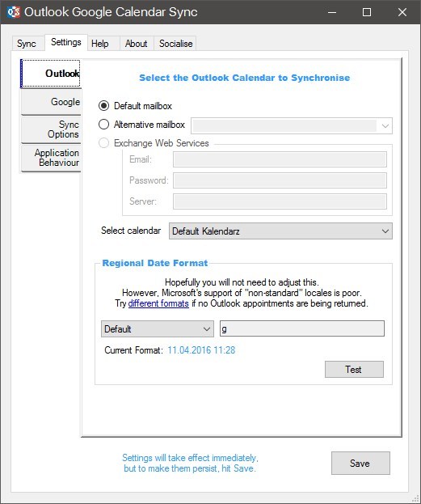
Task: Choose the Alternative mailbox option
Action: (x=103, y=125)
